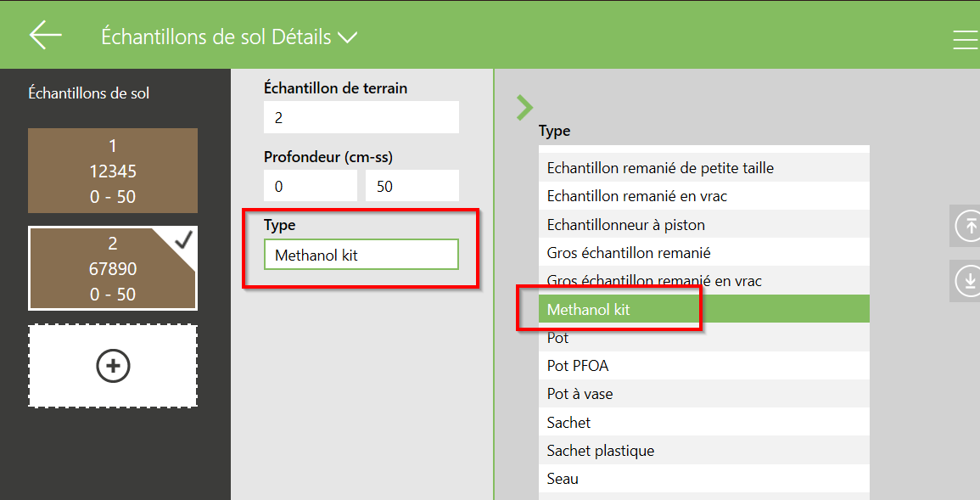This screenshot has height=500, width=980.
Task: Click the back arrow in the green header
Action: (44, 34)
